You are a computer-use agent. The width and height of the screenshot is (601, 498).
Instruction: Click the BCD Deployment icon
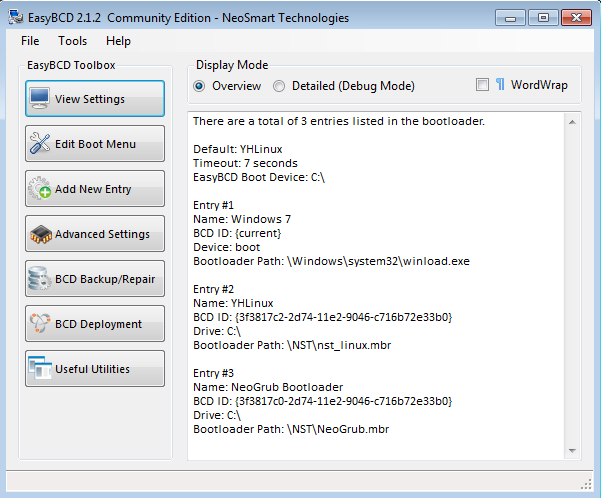tap(40, 324)
